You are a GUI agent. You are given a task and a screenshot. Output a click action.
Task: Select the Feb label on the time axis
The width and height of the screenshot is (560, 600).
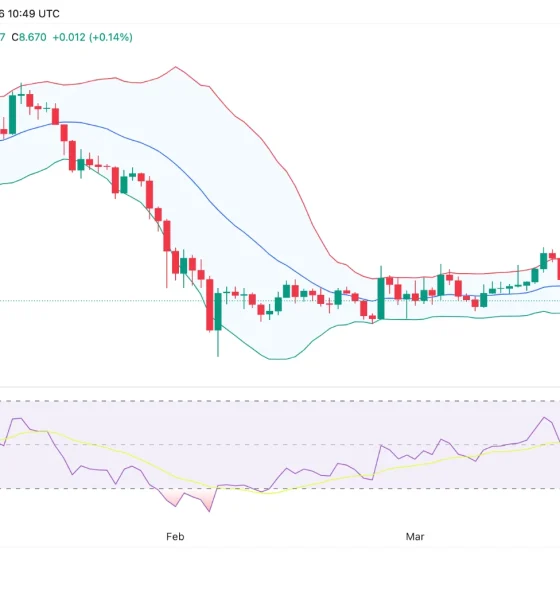click(175, 537)
